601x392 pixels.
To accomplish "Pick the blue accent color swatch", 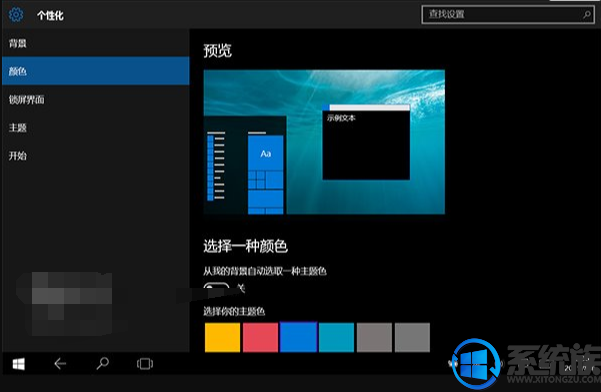I will tap(298, 337).
